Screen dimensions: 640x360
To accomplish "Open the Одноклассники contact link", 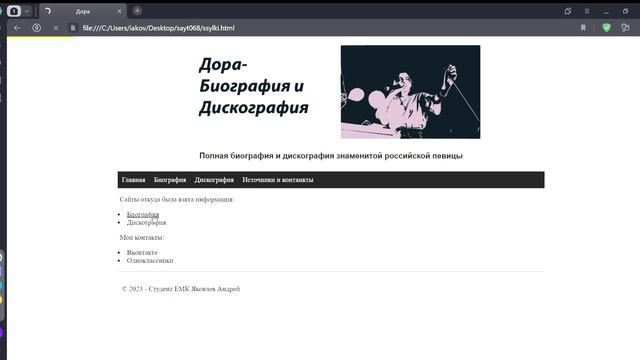I will (150, 260).
